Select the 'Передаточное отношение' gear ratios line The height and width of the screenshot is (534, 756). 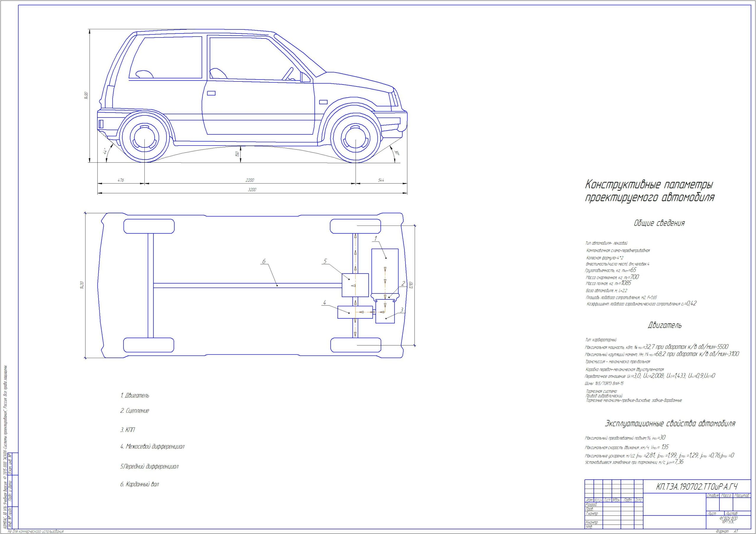click(650, 376)
